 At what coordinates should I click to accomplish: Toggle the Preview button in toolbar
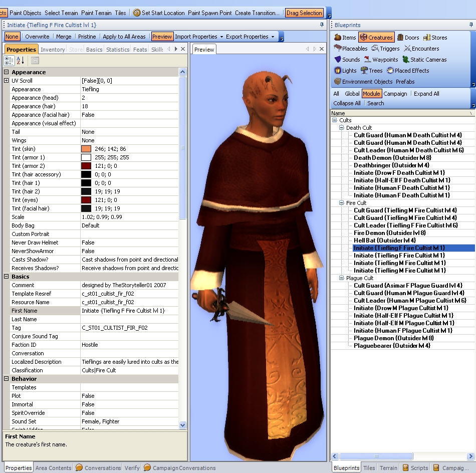[162, 37]
